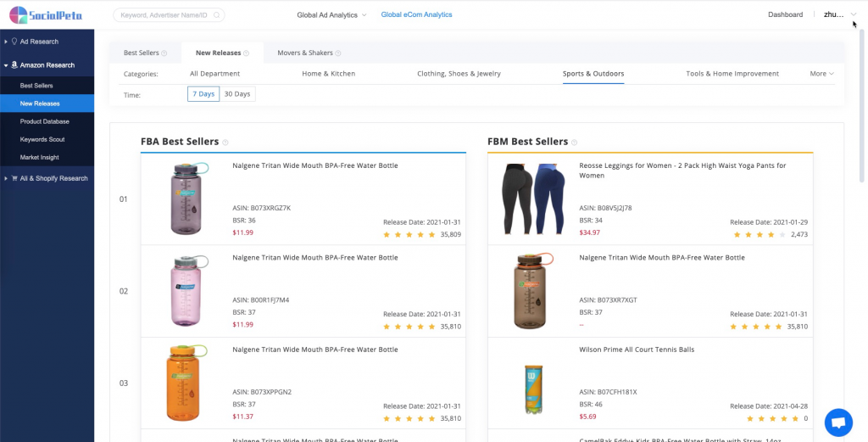The image size is (868, 442).
Task: Click star rating of Wilson Tennis Balls
Action: tap(772, 419)
